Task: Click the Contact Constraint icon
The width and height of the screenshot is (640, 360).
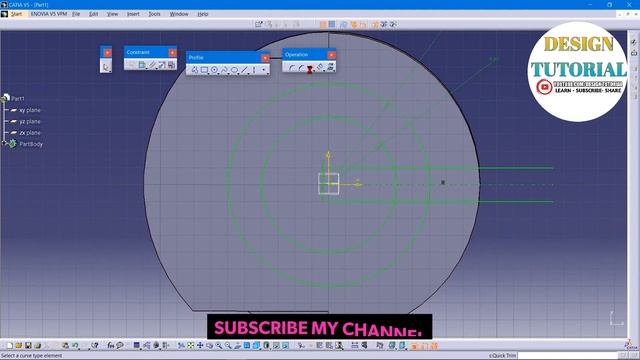Action: (x=152, y=65)
